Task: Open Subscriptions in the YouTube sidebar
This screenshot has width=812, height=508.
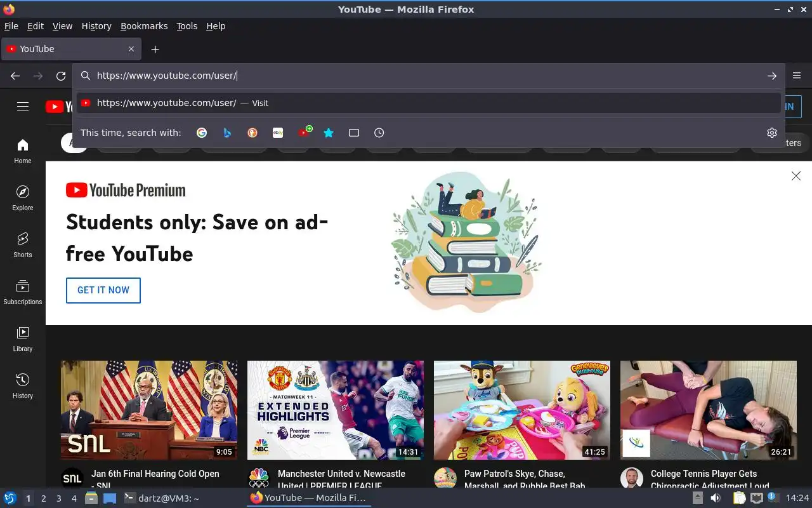Action: coord(23,292)
